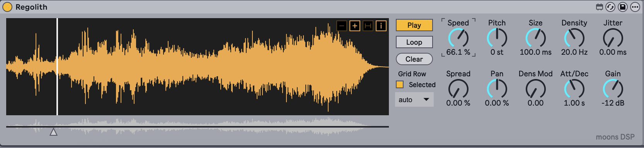The image size is (644, 148).
Task: Click the white playhead line in waveform
Action: [57, 66]
